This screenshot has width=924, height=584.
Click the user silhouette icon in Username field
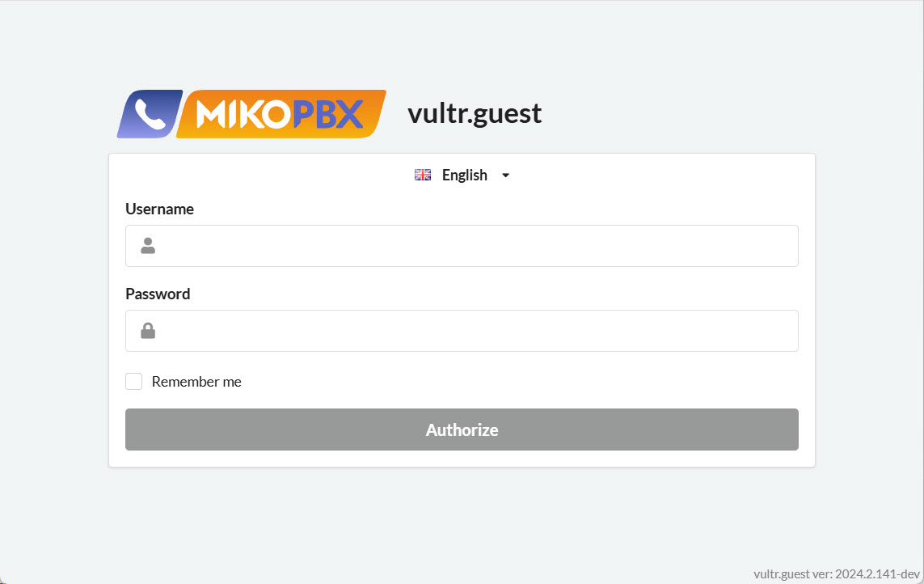point(148,246)
